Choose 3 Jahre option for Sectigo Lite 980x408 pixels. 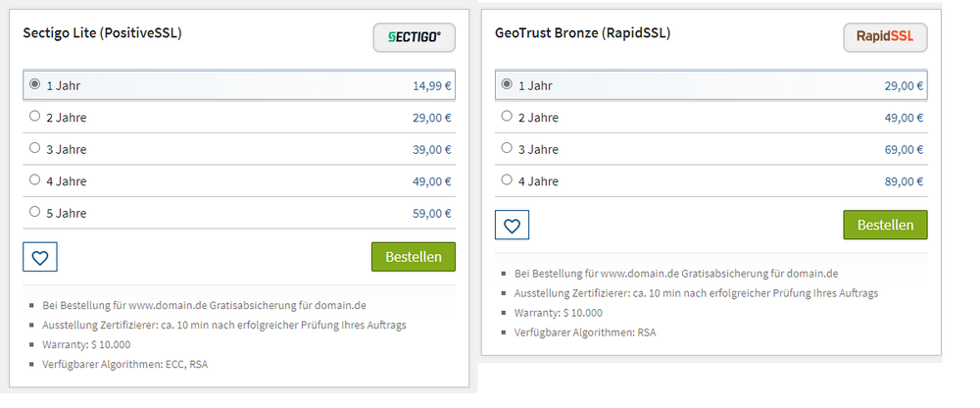pos(35,148)
